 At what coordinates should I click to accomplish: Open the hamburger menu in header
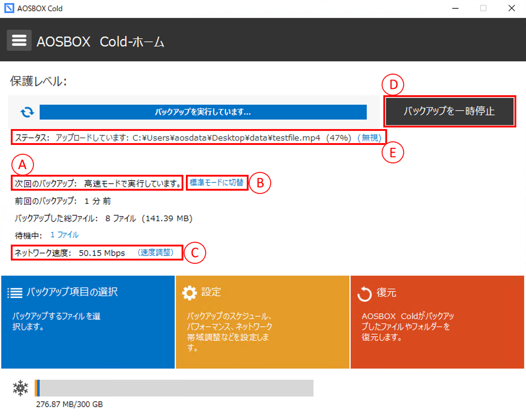coord(19,40)
